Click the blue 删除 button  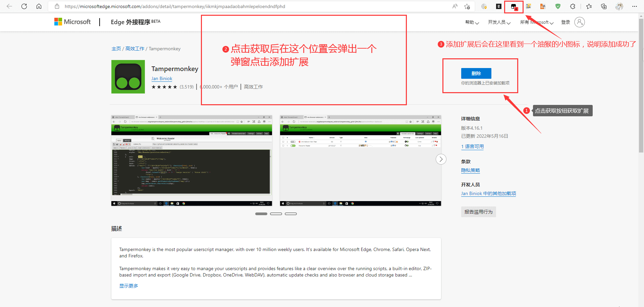(476, 73)
